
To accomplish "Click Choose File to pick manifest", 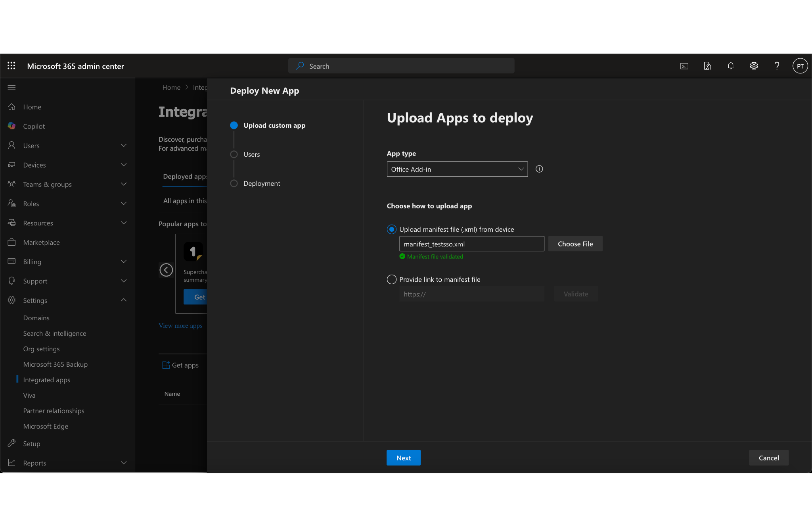I will click(575, 244).
